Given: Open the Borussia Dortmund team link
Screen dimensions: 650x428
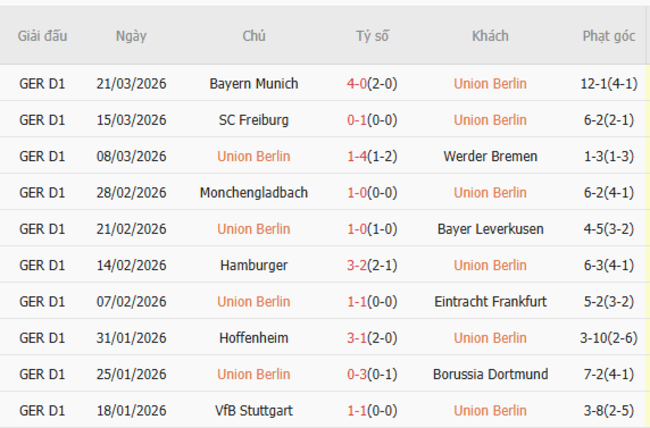Looking at the screenshot, I should [x=490, y=374].
